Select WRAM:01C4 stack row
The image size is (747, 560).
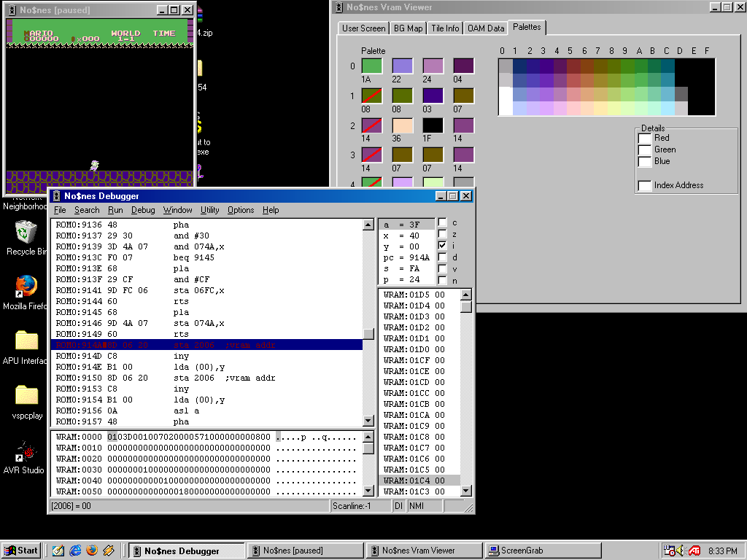click(x=419, y=481)
